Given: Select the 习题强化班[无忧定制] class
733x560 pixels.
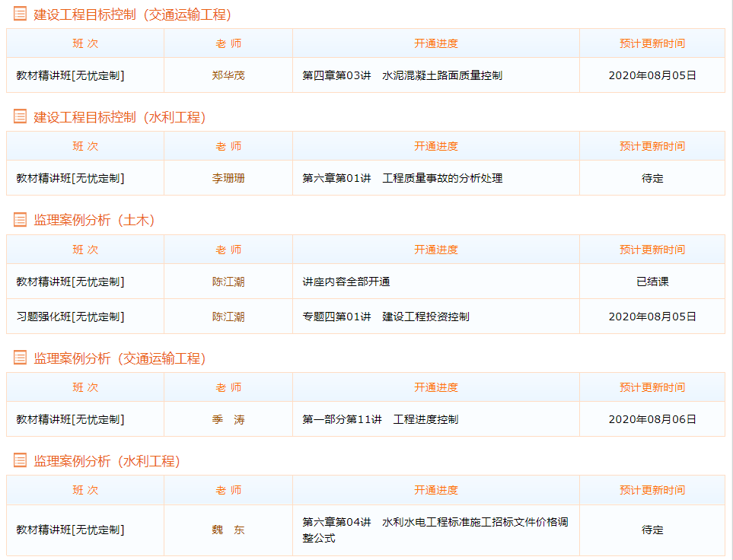Looking at the screenshot, I should 70,317.
